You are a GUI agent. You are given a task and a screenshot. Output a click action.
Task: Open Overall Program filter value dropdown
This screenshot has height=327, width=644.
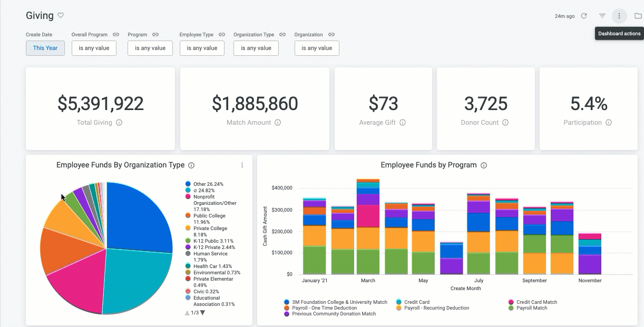point(94,48)
